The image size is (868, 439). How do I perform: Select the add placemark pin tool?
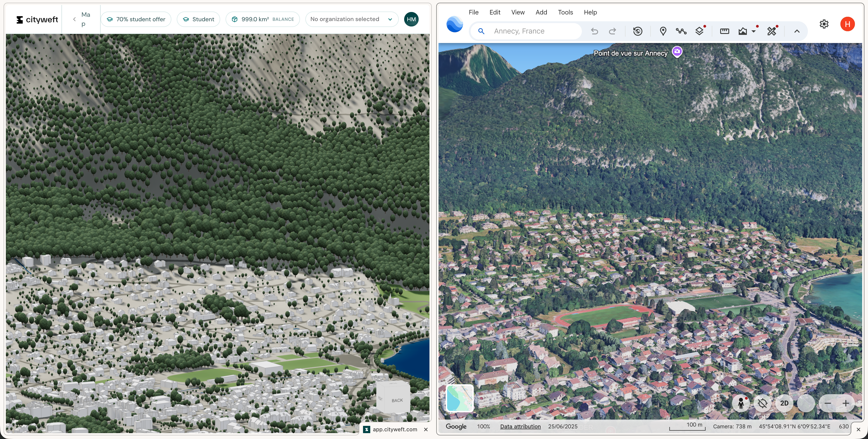663,31
